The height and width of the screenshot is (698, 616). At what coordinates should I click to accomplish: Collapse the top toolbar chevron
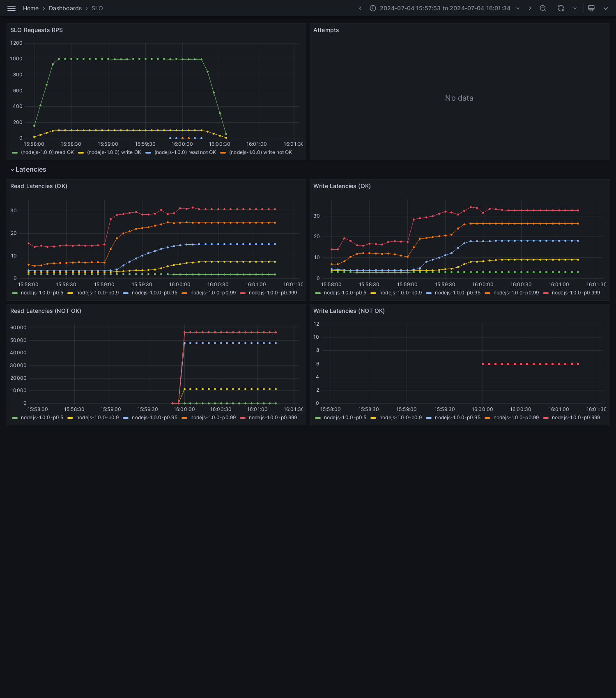pyautogui.click(x=606, y=8)
